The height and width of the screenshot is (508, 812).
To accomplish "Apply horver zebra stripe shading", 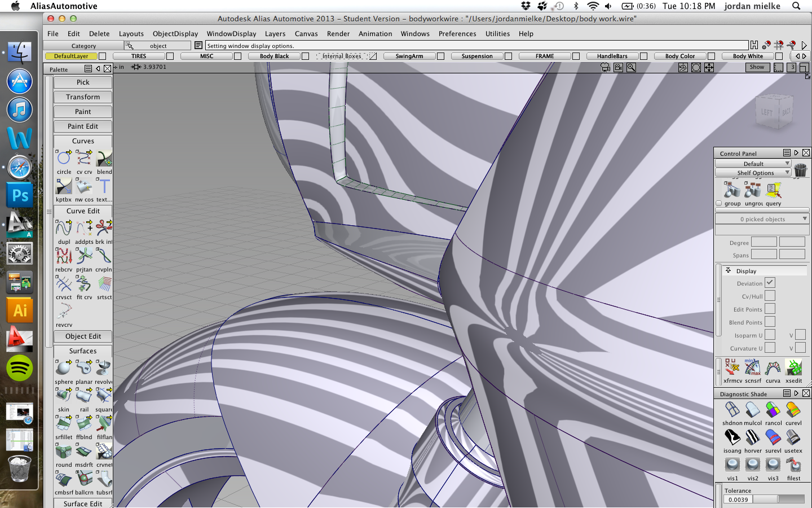I will click(753, 437).
